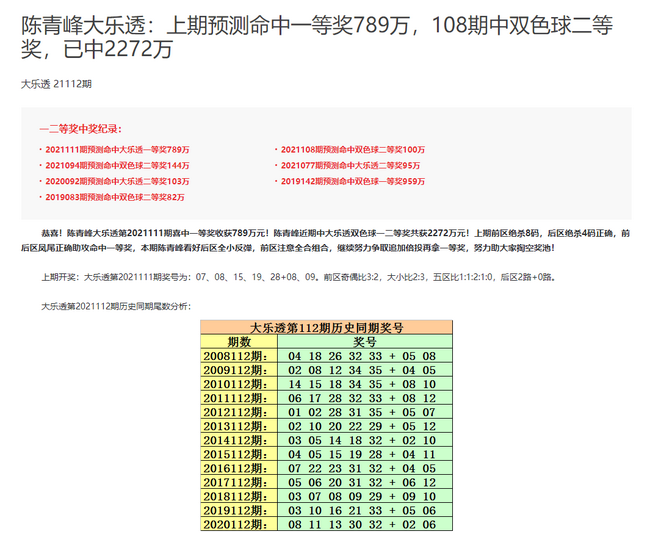Click the winning numbers for 2014112期

coord(363,439)
